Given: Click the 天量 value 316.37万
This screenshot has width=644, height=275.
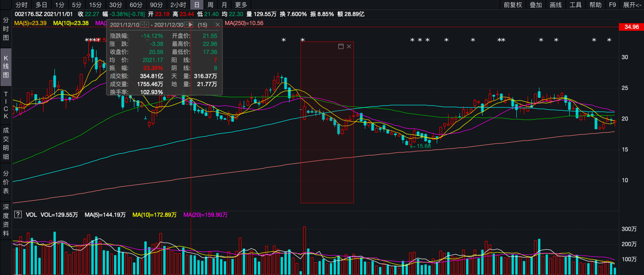Looking at the screenshot, I should click(x=205, y=76).
